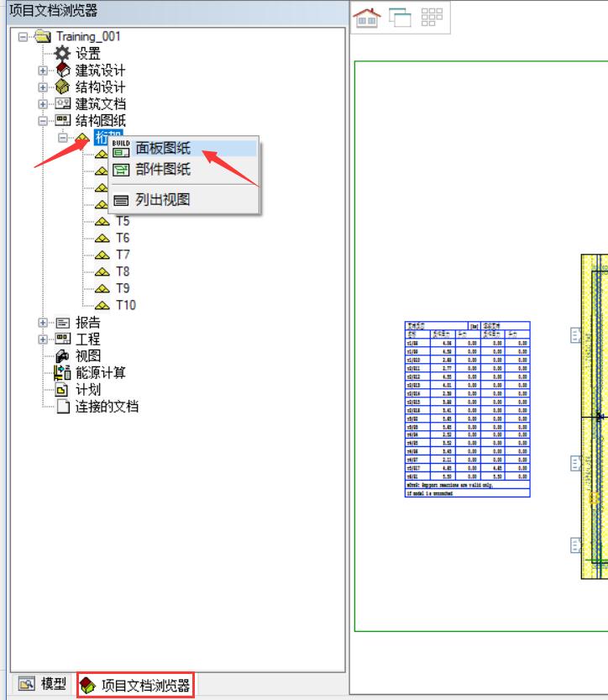The width and height of the screenshot is (608, 700).
Task: Click the 连接的文档 blank page icon
Action: [x=63, y=406]
